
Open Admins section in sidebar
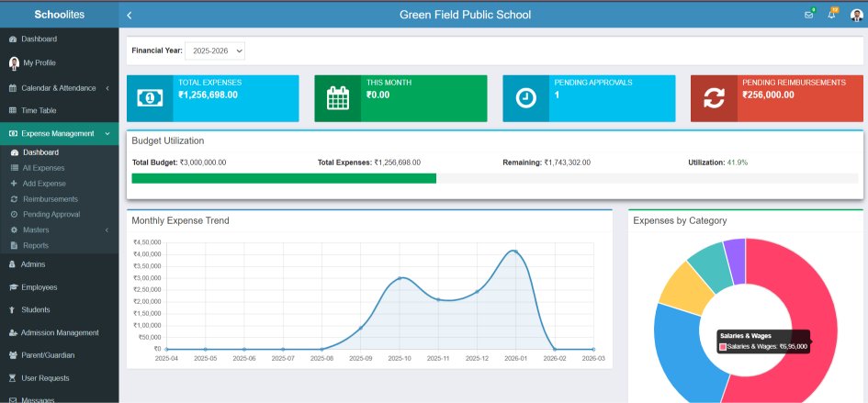(59, 264)
